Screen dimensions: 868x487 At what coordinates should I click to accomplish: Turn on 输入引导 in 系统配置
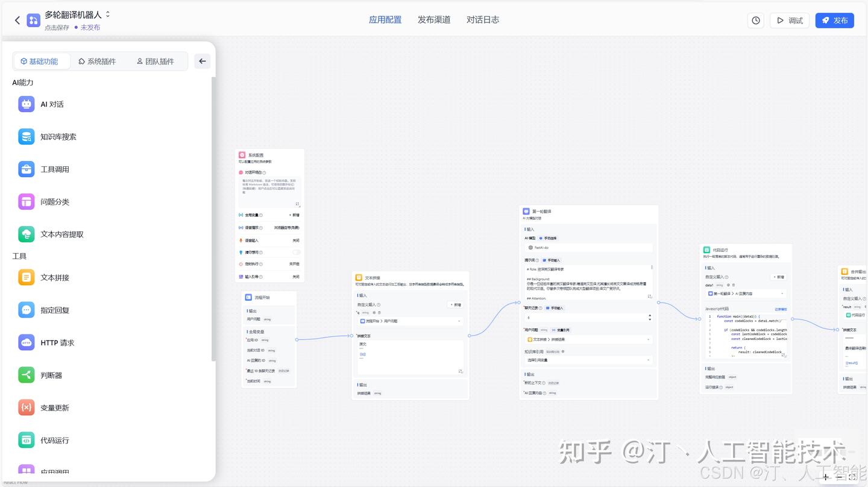(x=296, y=276)
